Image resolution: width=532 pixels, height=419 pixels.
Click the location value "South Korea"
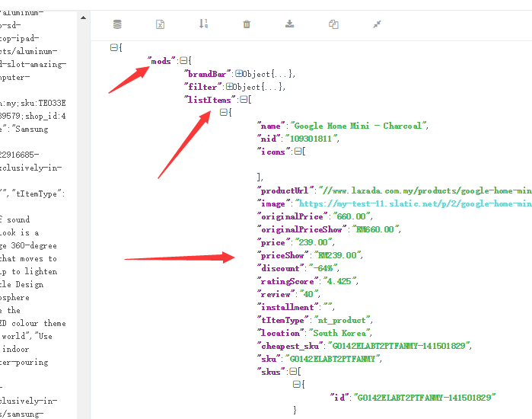339,333
